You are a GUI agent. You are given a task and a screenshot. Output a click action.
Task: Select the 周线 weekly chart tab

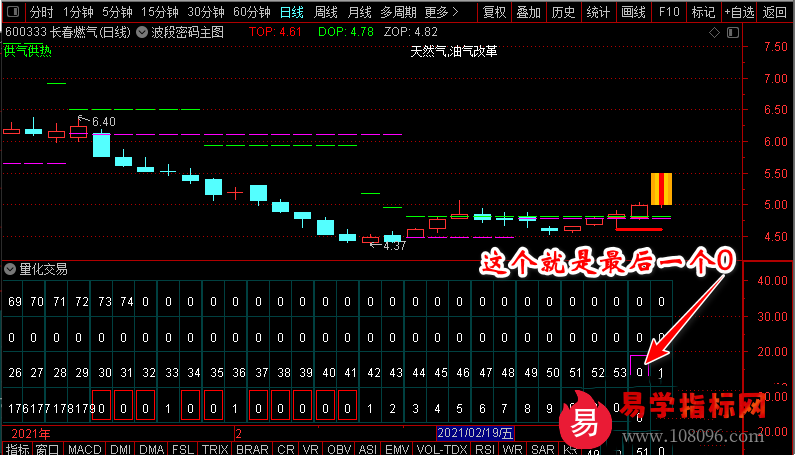[x=326, y=12]
